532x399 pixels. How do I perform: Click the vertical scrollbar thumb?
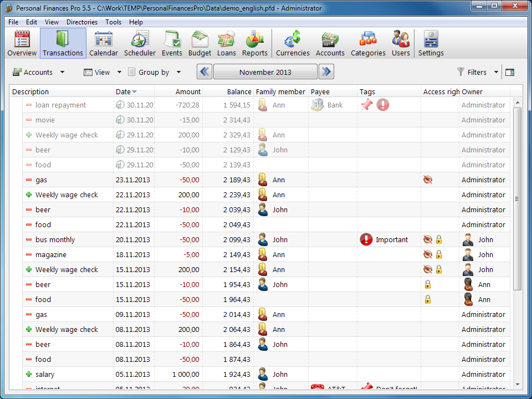pos(517,199)
